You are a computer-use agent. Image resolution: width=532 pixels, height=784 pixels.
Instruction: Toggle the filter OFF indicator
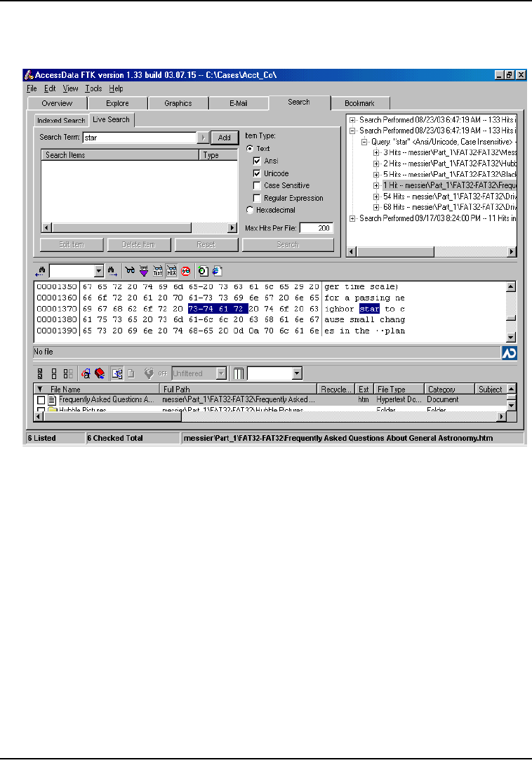coord(163,373)
